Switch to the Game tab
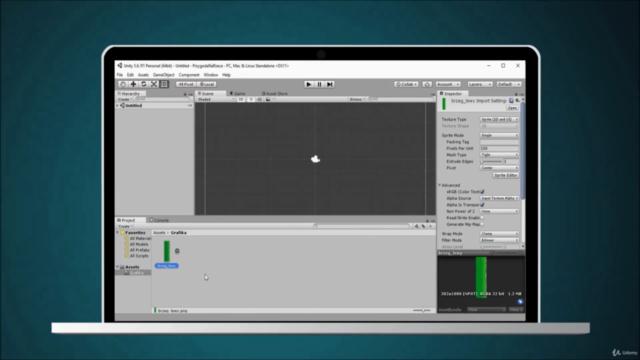640x360 pixels. pyautogui.click(x=238, y=93)
